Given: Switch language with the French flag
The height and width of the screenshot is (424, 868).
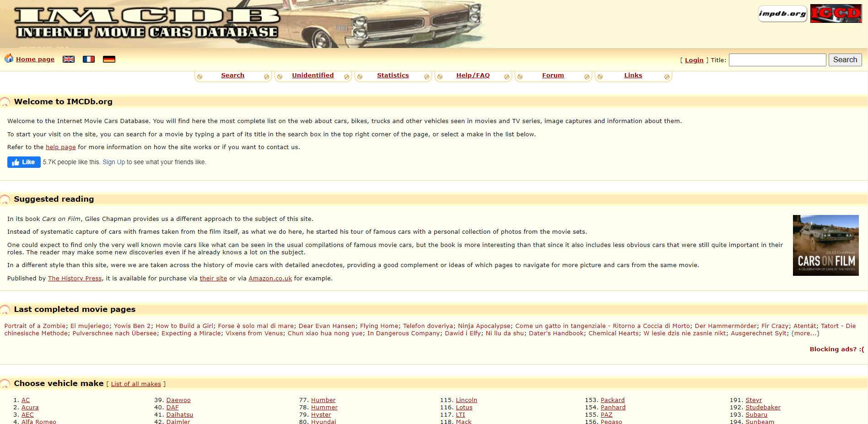Looking at the screenshot, I should pos(89,59).
